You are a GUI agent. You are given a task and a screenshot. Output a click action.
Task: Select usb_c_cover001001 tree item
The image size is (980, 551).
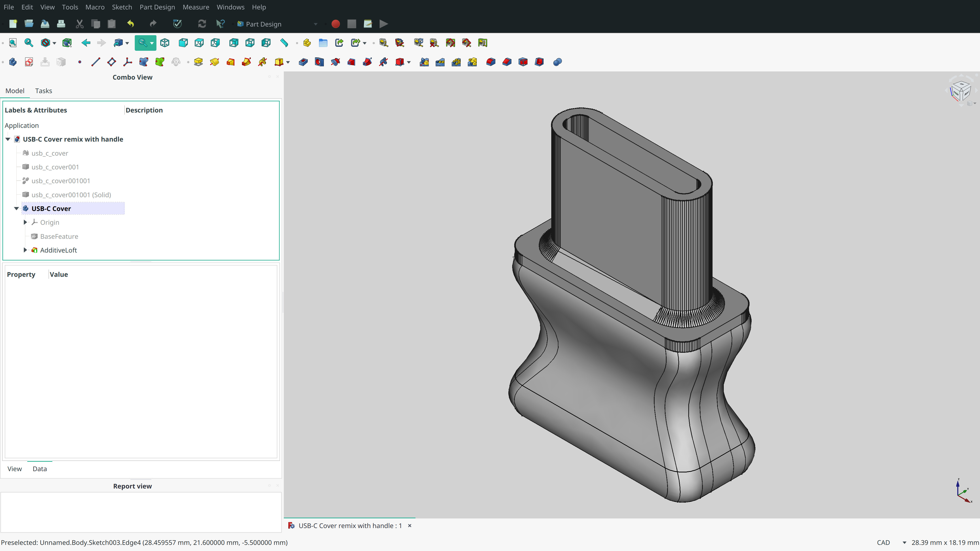[60, 180]
